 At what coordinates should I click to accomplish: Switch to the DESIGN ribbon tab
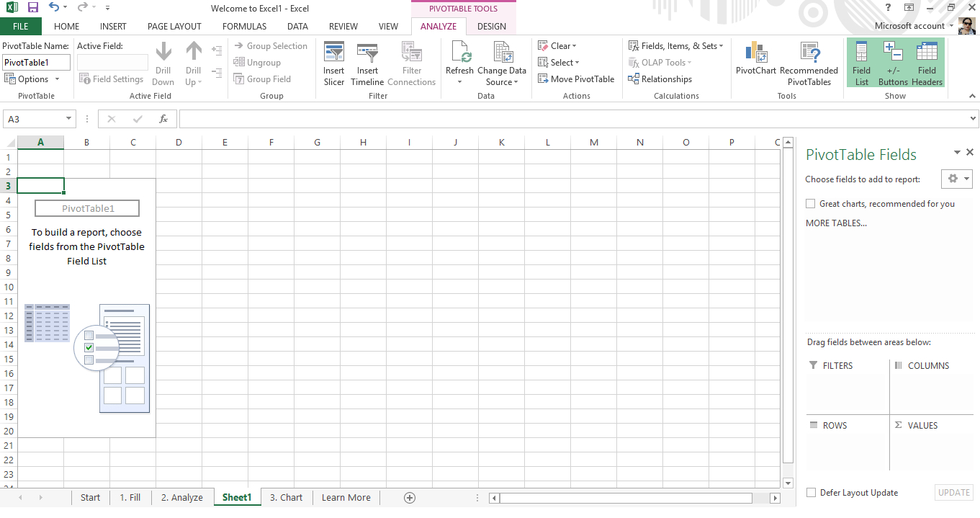point(491,26)
